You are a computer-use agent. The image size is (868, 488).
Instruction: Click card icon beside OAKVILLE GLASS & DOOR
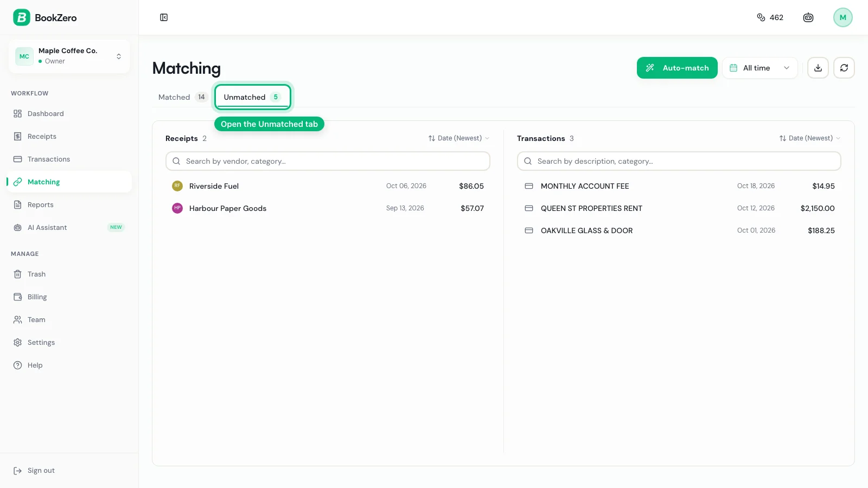pyautogui.click(x=529, y=230)
